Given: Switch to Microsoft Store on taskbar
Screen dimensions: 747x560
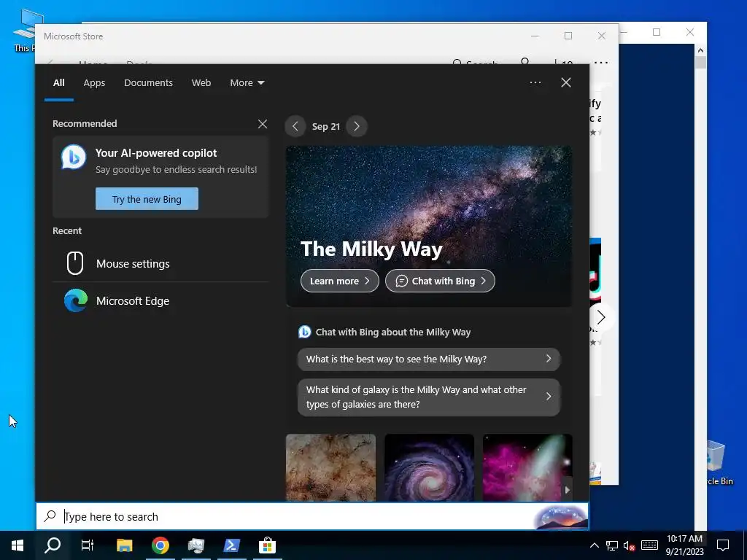Looking at the screenshot, I should tap(267, 545).
